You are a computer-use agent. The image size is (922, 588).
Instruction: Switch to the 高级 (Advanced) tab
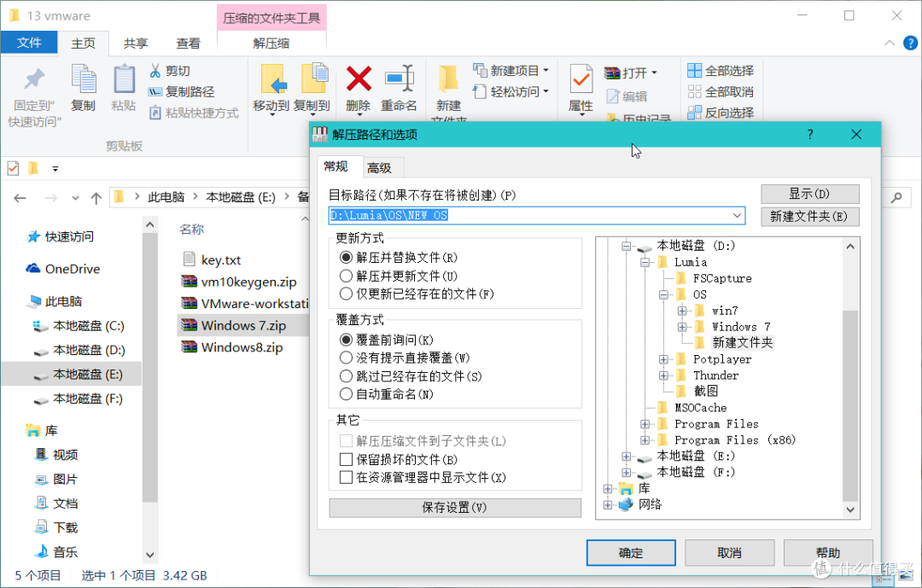pos(379,168)
